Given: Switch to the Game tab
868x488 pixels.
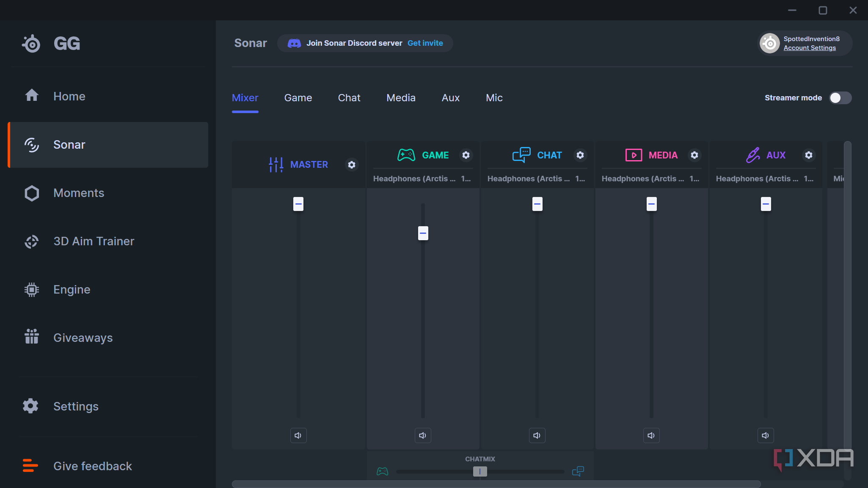Looking at the screenshot, I should click(x=298, y=98).
